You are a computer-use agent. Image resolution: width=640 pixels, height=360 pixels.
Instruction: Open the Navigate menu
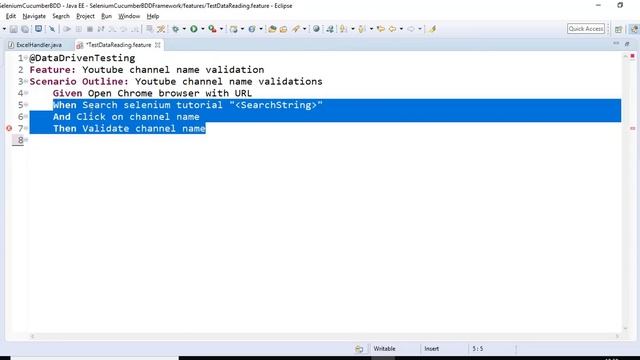click(x=34, y=16)
